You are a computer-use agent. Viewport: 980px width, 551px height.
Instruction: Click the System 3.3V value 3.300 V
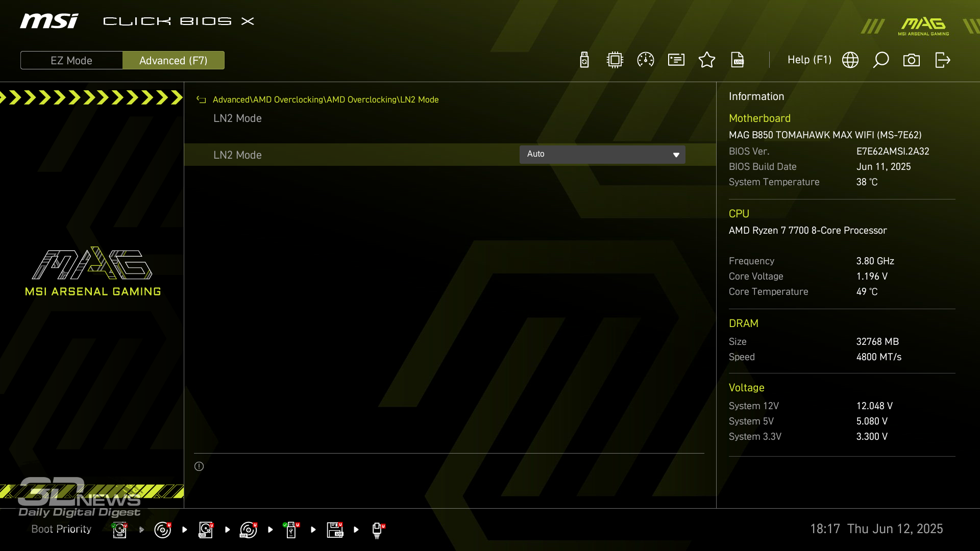point(872,437)
